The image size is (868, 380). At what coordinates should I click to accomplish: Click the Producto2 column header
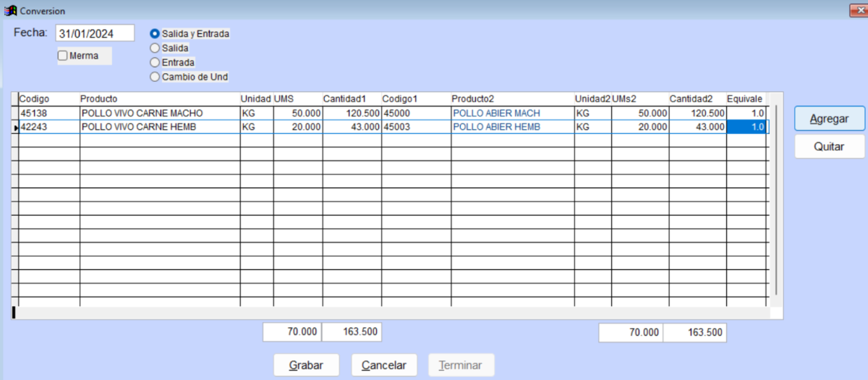(x=513, y=98)
